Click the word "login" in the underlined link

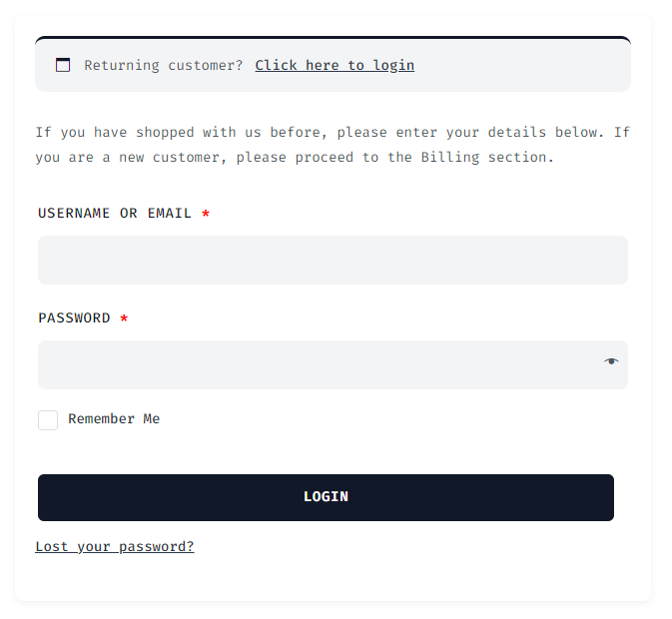coord(393,66)
